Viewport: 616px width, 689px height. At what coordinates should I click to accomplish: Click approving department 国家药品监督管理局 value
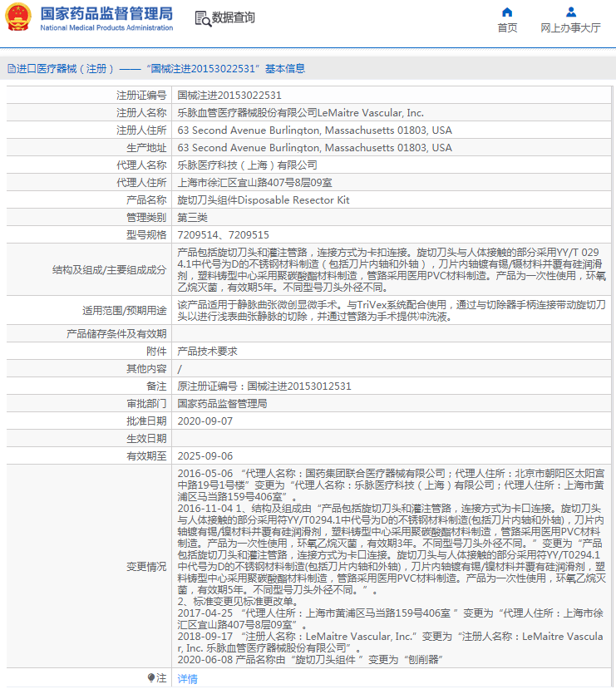(222, 403)
